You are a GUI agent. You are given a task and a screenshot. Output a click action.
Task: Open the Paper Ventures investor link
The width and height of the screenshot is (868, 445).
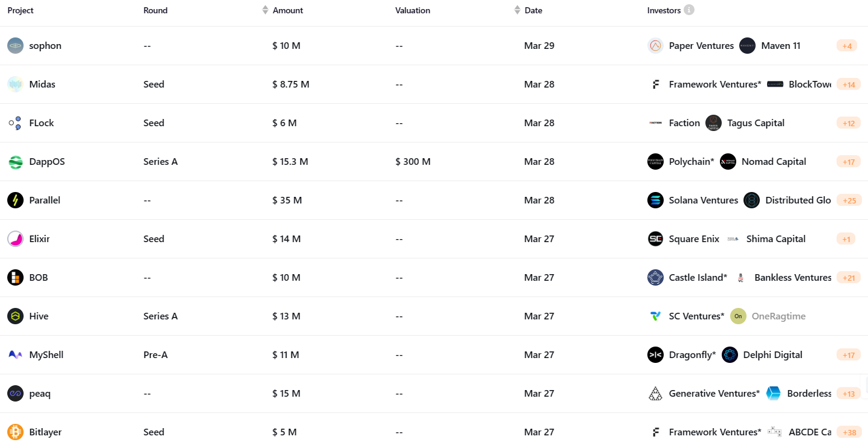coord(701,46)
